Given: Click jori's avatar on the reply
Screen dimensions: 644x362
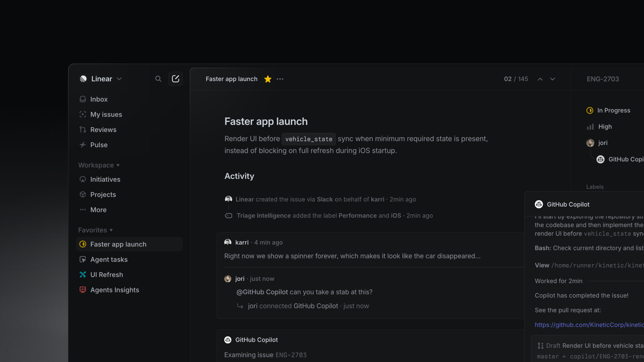Looking at the screenshot, I should 228,279.
